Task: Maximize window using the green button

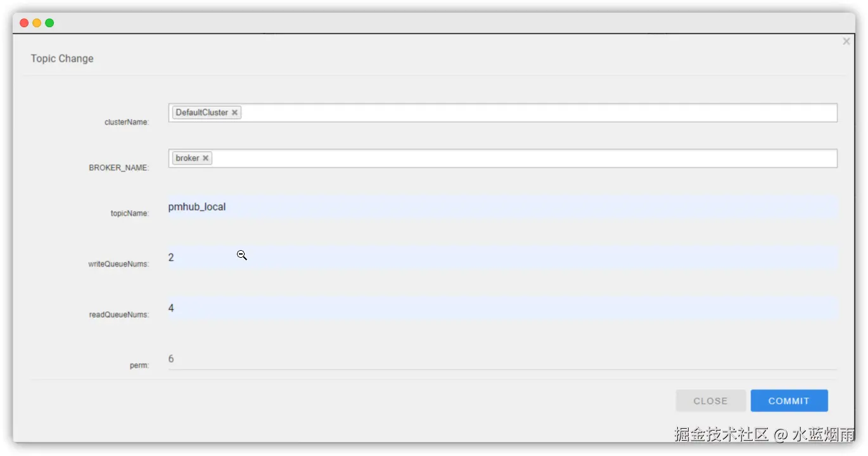Action: 49,23
